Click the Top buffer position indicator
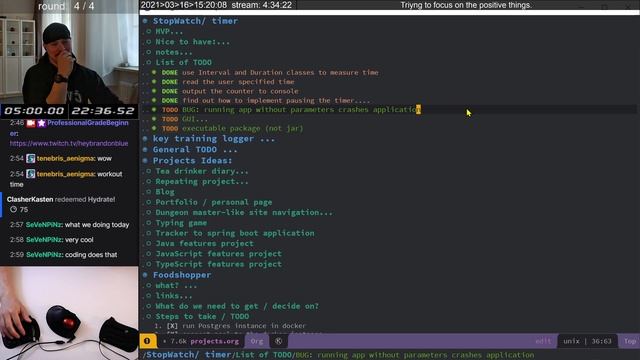This screenshot has width=640, height=360. click(x=630, y=341)
